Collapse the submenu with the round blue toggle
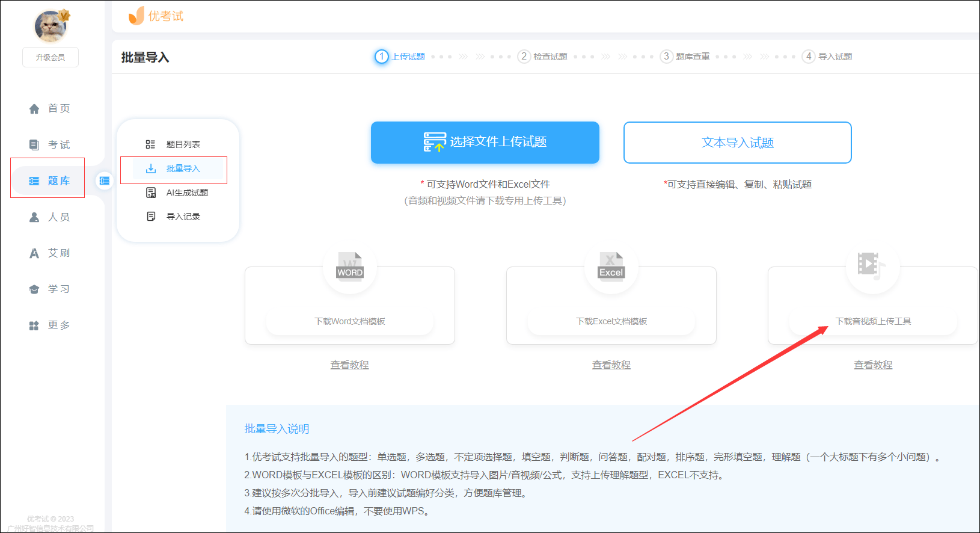 [105, 180]
